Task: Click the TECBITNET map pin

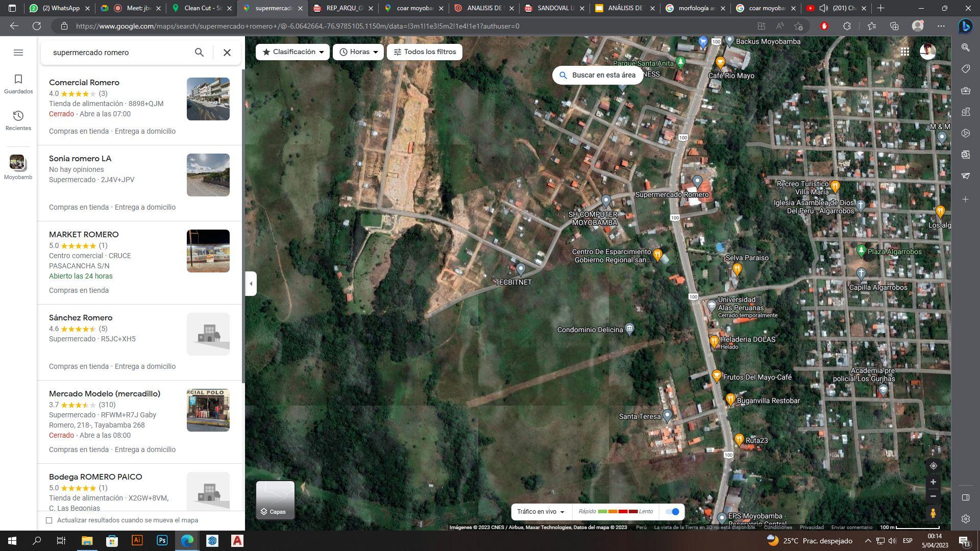Action: click(521, 269)
